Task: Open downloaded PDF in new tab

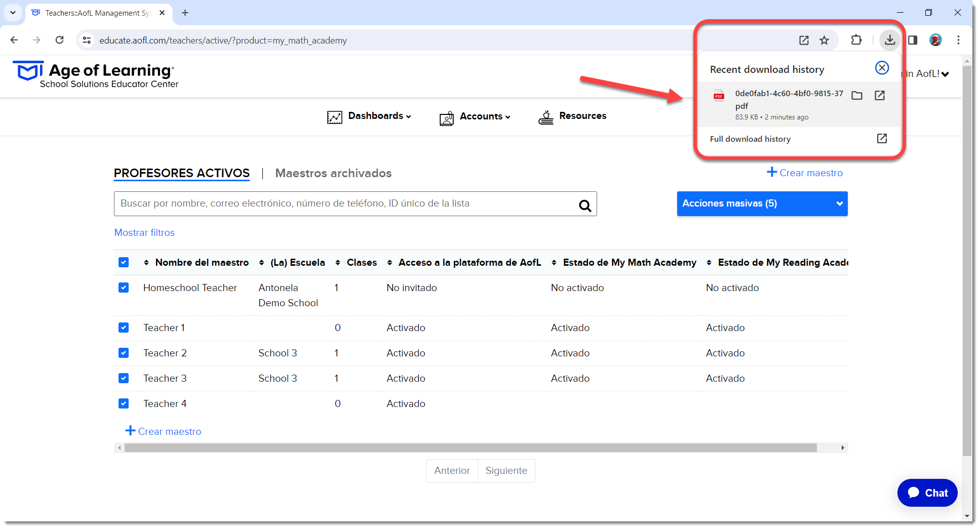Action: [880, 95]
